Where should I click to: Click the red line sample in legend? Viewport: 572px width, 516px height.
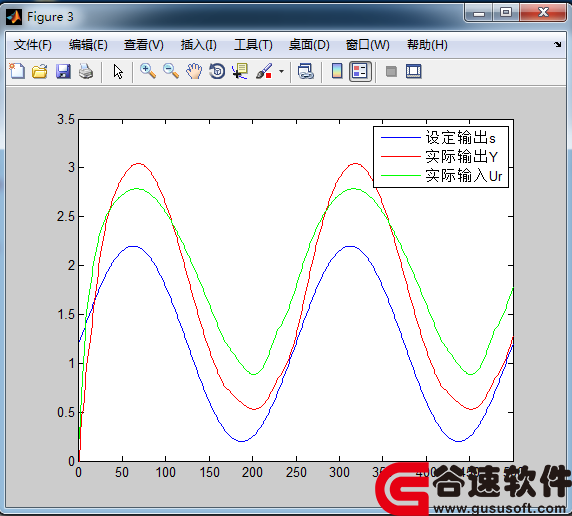pos(401,157)
